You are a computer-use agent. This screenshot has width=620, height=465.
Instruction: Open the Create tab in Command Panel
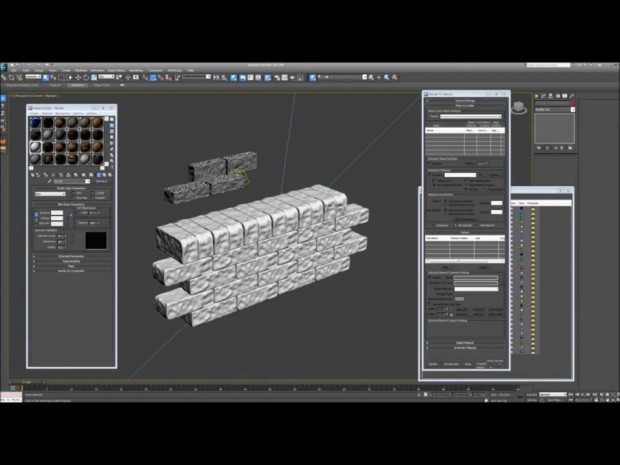538,94
